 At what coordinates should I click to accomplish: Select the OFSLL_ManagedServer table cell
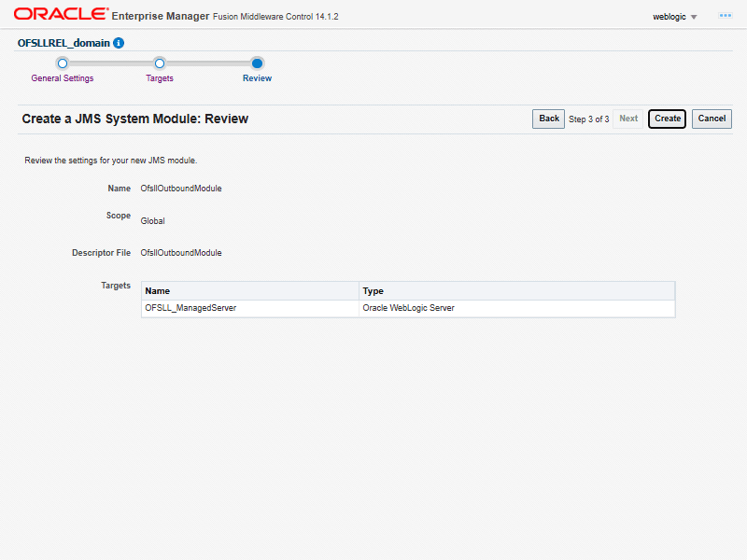pos(250,308)
